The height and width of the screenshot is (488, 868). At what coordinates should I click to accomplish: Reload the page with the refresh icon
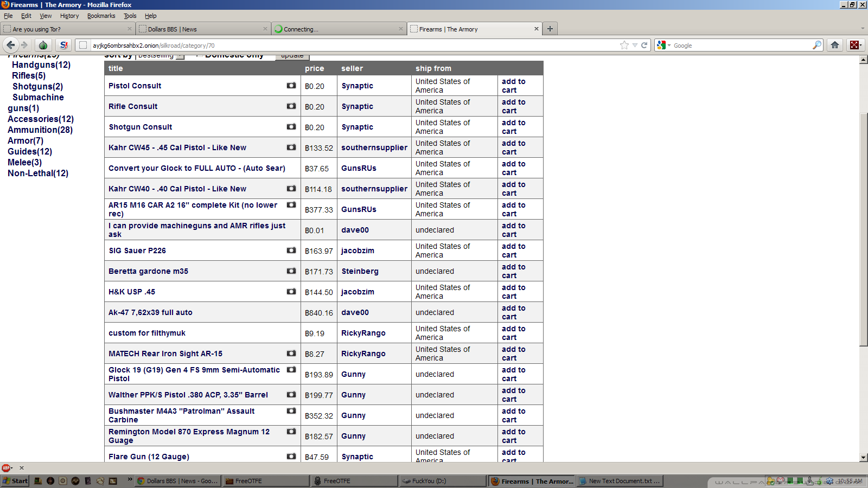click(x=644, y=45)
